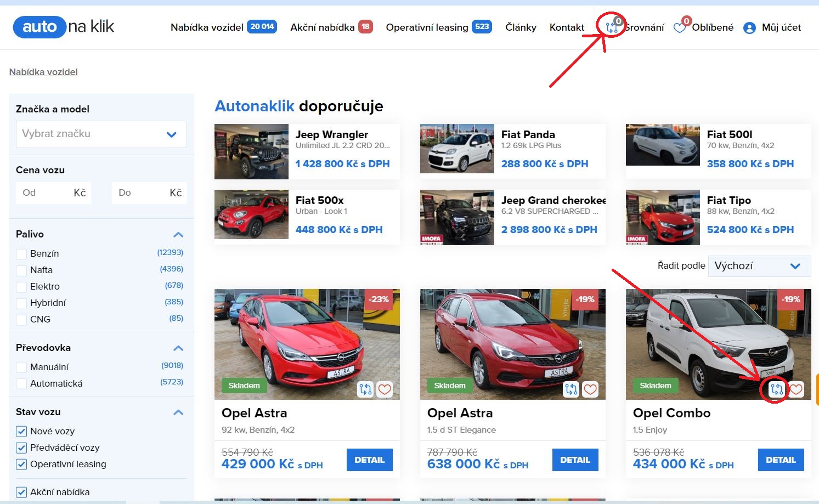The height and width of the screenshot is (504, 819).
Task: Open DETAIL for Opel Astra 429 000 Kč
Action: [369, 460]
